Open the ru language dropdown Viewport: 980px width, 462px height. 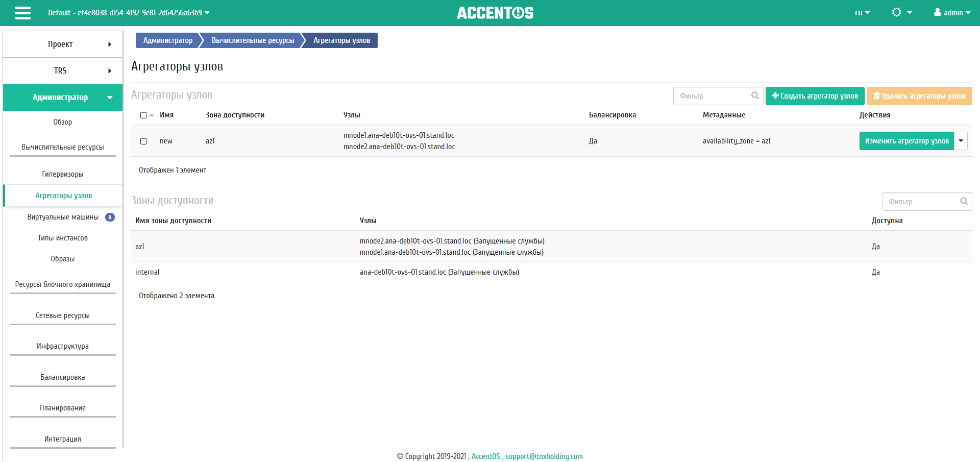(x=862, y=13)
